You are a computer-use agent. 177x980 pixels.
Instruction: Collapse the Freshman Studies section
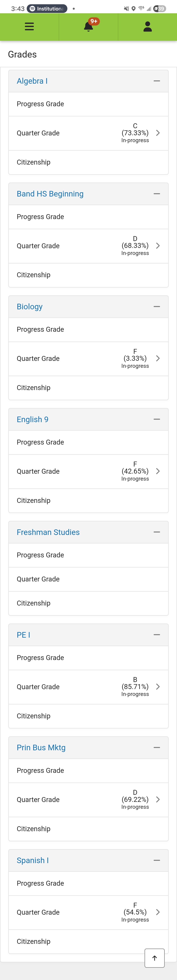click(157, 532)
